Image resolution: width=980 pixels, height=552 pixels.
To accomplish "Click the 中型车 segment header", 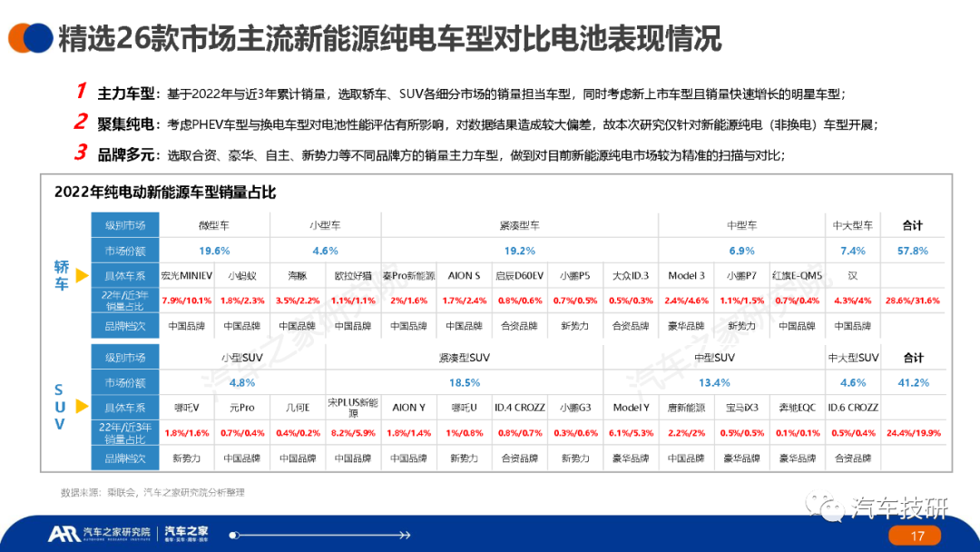I will pos(741,225).
